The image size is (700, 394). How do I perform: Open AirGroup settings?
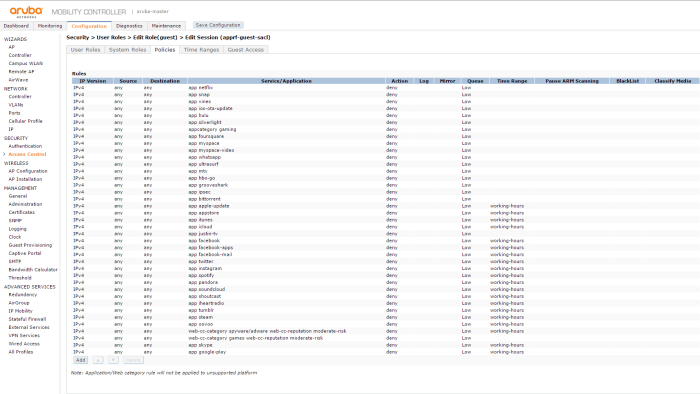[x=19, y=303]
